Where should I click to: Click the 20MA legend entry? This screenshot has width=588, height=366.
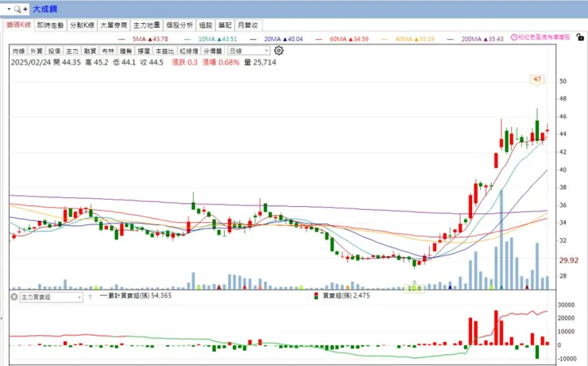pyautogui.click(x=276, y=39)
